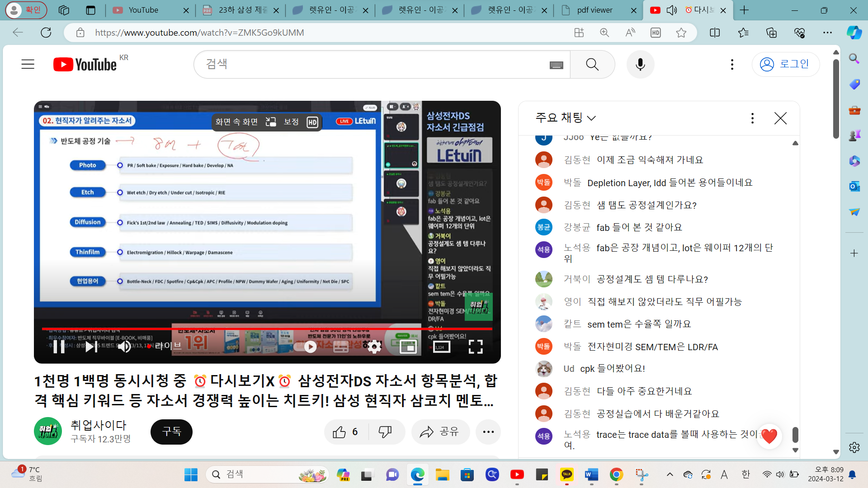Image resolution: width=868 pixels, height=488 pixels.
Task: Expand 주요 채팅 chat mode dropdown
Action: point(566,118)
